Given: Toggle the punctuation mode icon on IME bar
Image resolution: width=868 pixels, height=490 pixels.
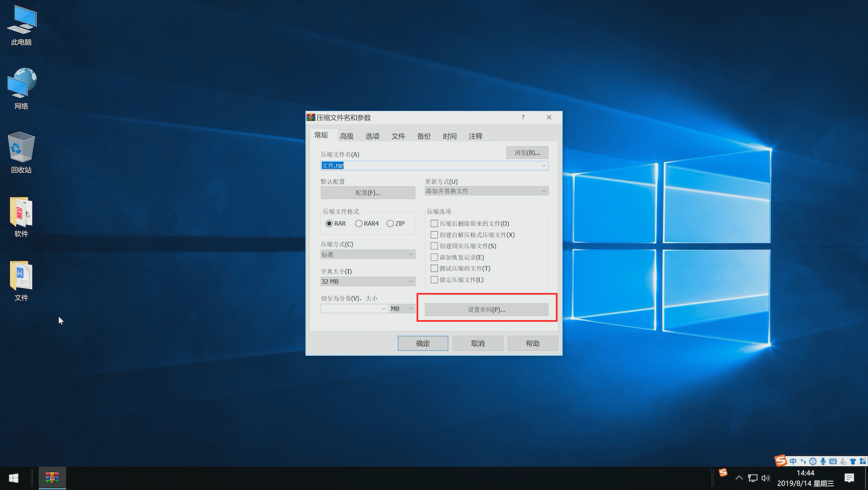Looking at the screenshot, I should pyautogui.click(x=803, y=461).
